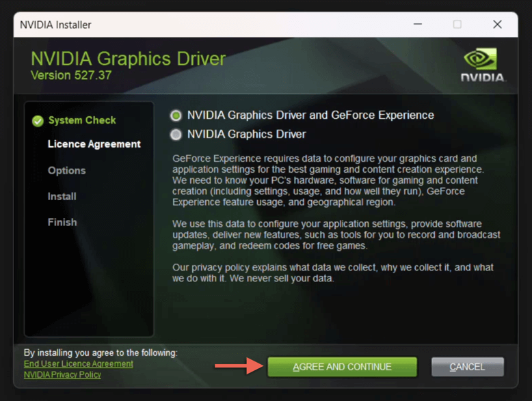Viewport: 532px width, 401px height.
Task: Open the End User Licence Agreement link
Action: [x=79, y=363]
